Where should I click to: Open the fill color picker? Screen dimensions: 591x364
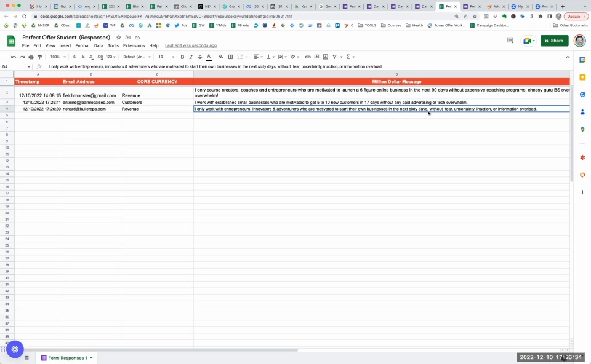click(221, 57)
